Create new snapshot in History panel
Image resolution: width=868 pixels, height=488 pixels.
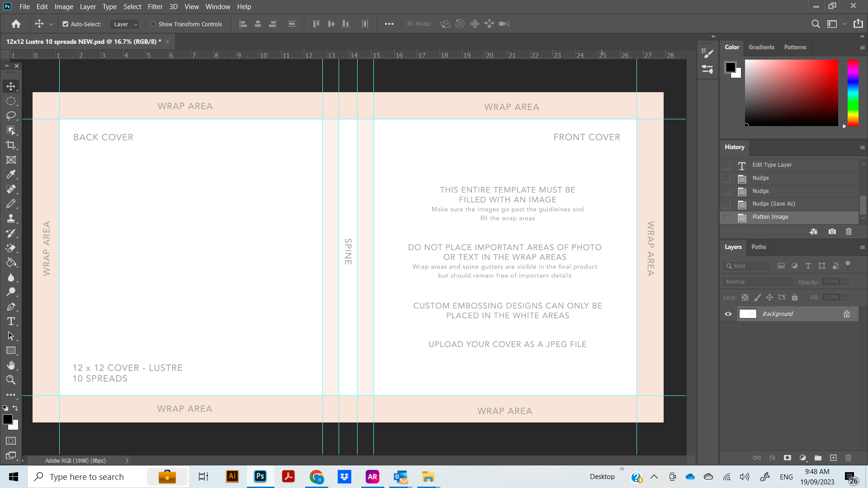pyautogui.click(x=832, y=231)
